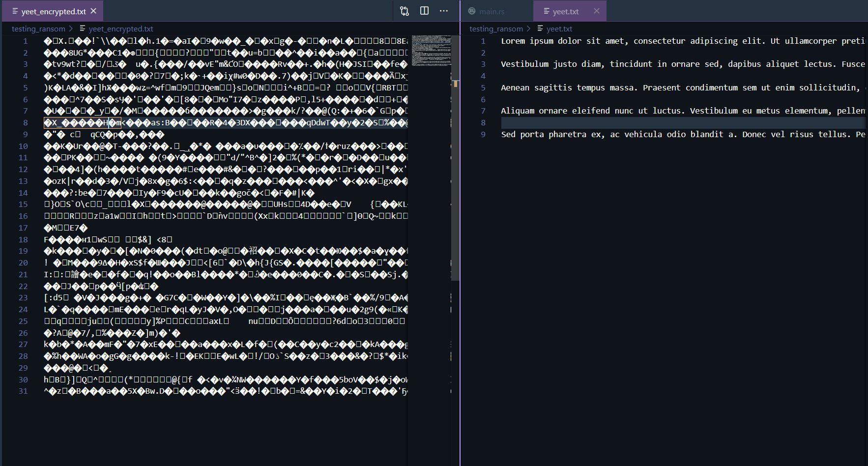The image size is (868, 466).
Task: Click testing_ransom breadcrumb in left editor
Action: click(38, 29)
